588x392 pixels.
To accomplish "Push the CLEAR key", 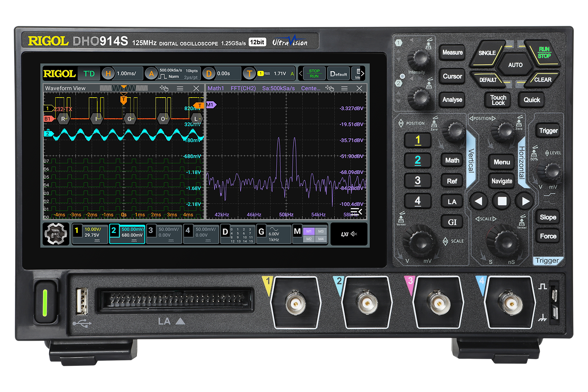I will coord(543,79).
